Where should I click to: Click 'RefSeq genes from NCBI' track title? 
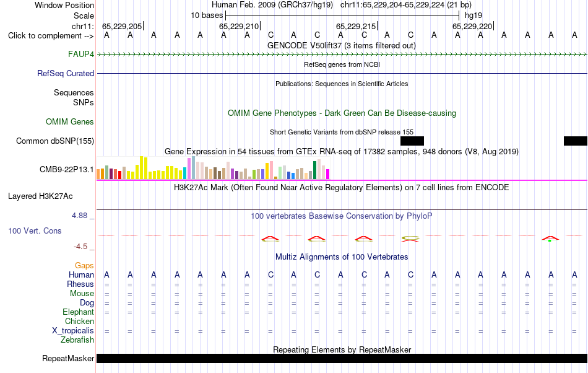[342, 64]
